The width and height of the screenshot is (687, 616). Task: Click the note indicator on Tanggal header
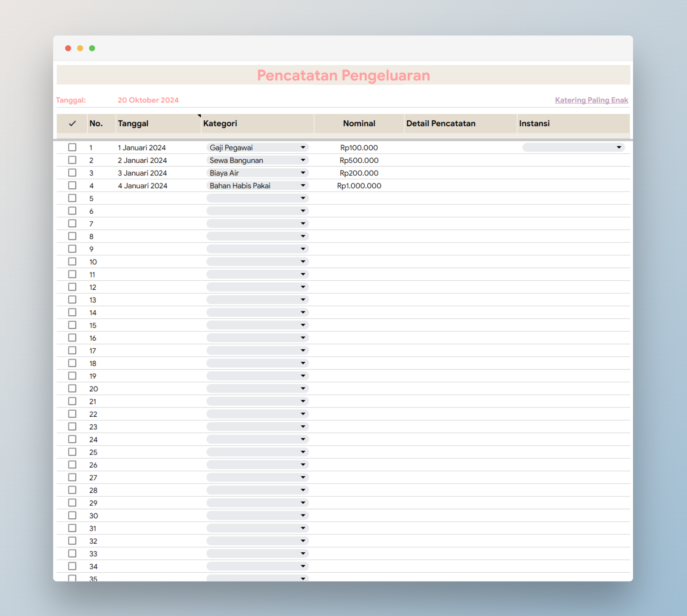pyautogui.click(x=199, y=116)
